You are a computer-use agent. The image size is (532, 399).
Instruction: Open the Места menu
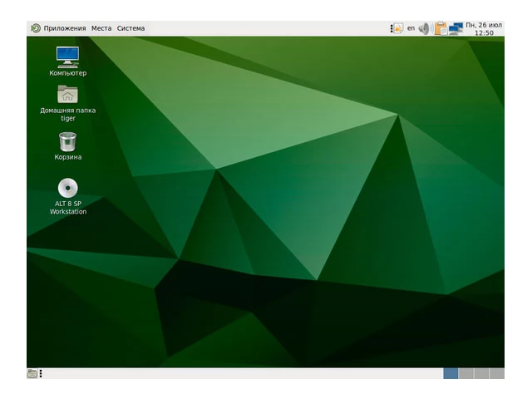tap(101, 28)
